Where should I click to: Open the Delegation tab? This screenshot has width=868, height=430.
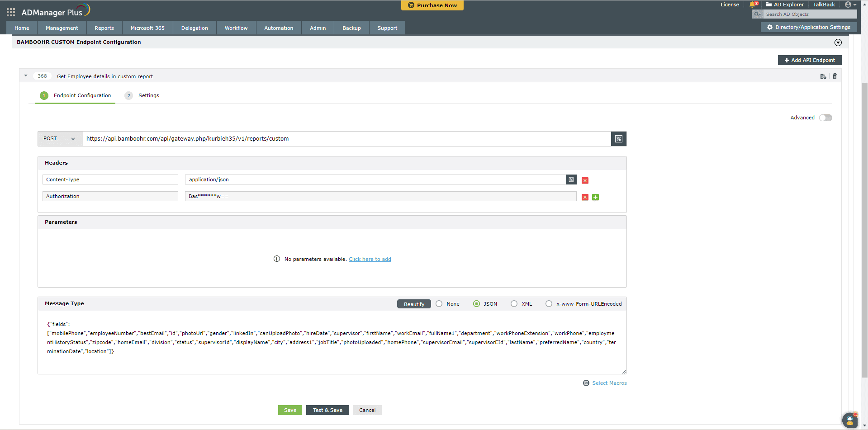click(x=194, y=28)
